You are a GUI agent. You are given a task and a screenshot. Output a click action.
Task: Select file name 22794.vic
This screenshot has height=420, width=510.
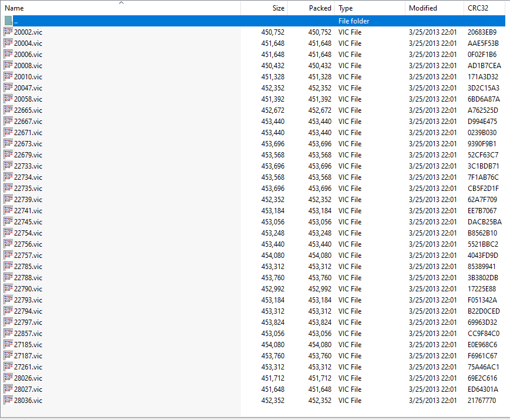coord(28,311)
